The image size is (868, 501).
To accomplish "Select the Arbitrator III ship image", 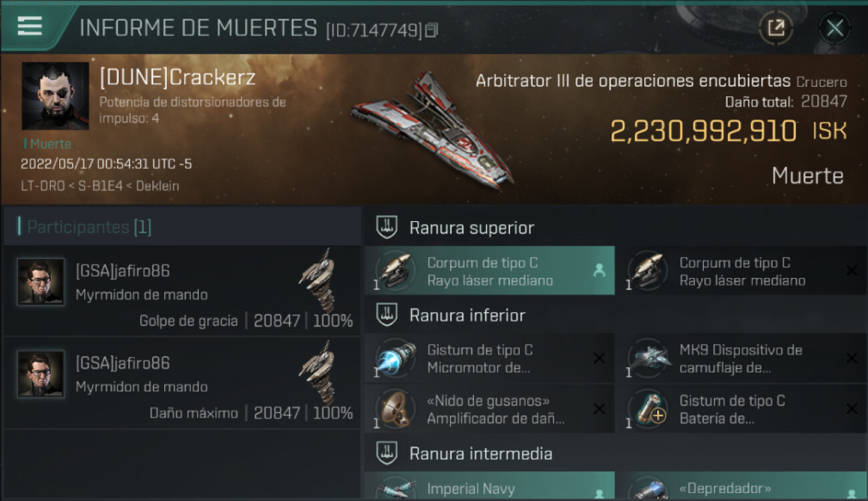I will [433, 128].
